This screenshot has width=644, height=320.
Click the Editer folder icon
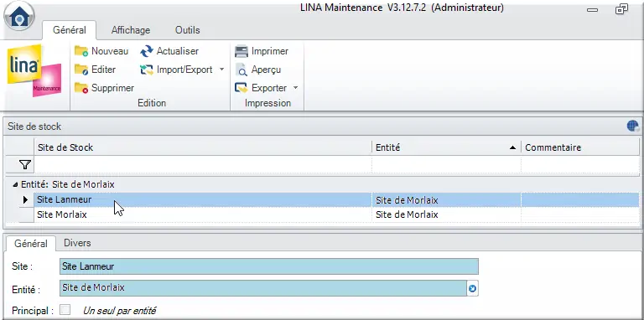[x=81, y=70]
